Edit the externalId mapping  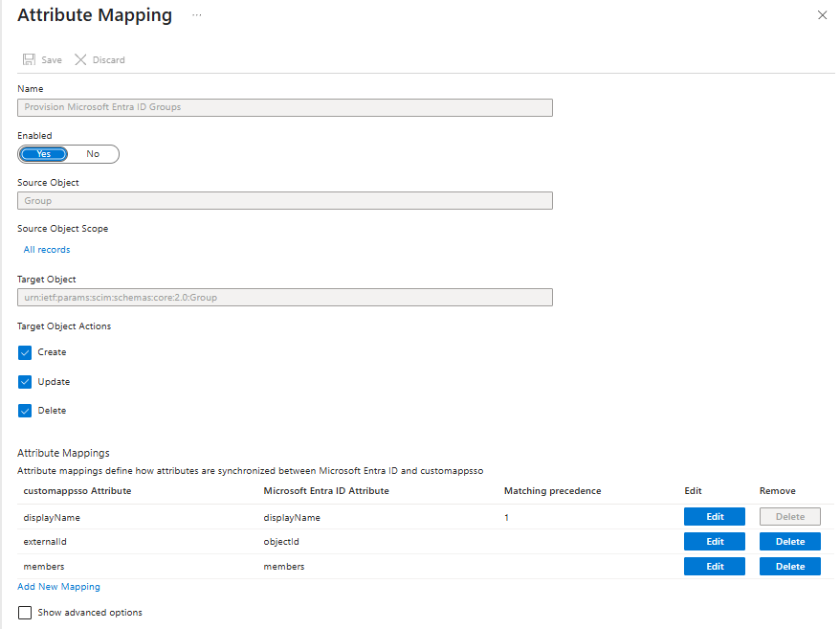(x=714, y=542)
